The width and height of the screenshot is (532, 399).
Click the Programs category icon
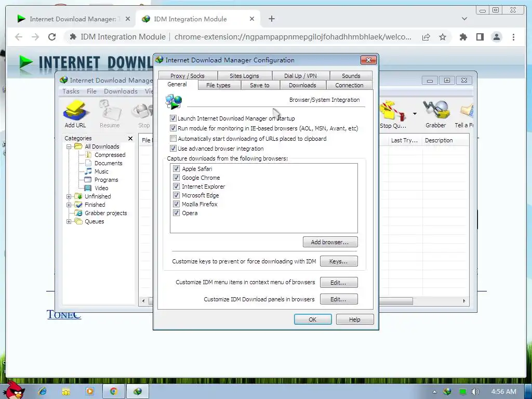(x=88, y=180)
